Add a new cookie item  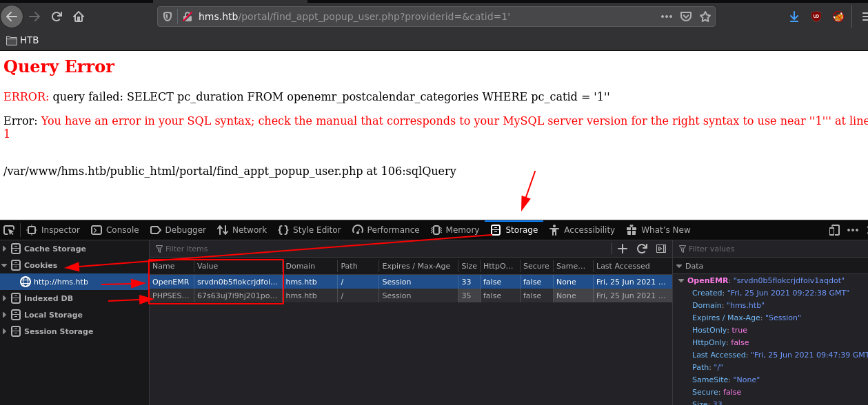click(x=623, y=249)
